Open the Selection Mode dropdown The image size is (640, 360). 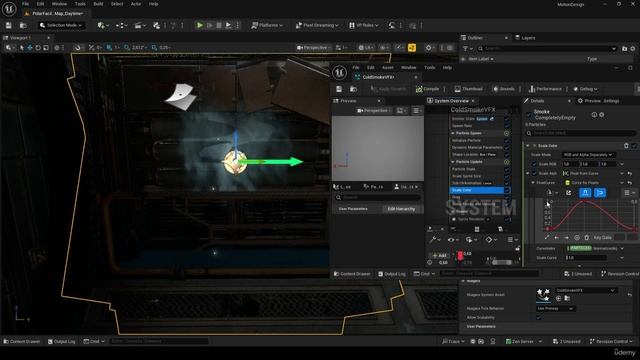[61, 25]
